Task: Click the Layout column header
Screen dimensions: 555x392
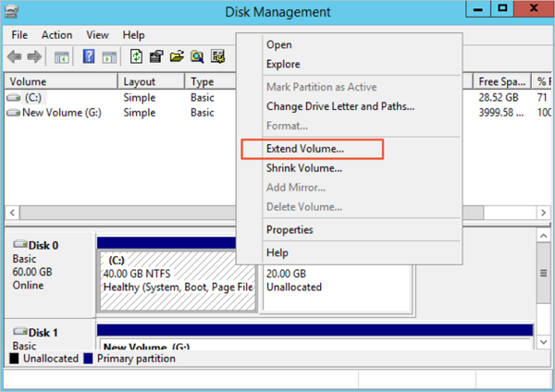Action: point(151,81)
